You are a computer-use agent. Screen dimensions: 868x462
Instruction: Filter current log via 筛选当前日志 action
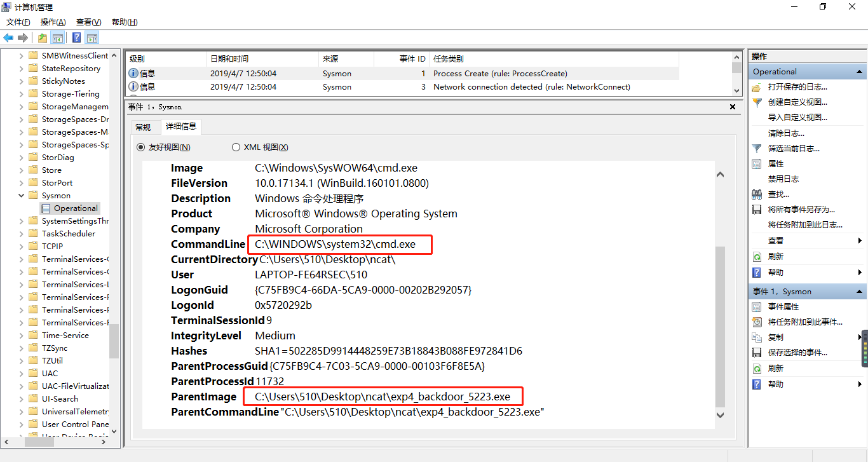point(794,148)
